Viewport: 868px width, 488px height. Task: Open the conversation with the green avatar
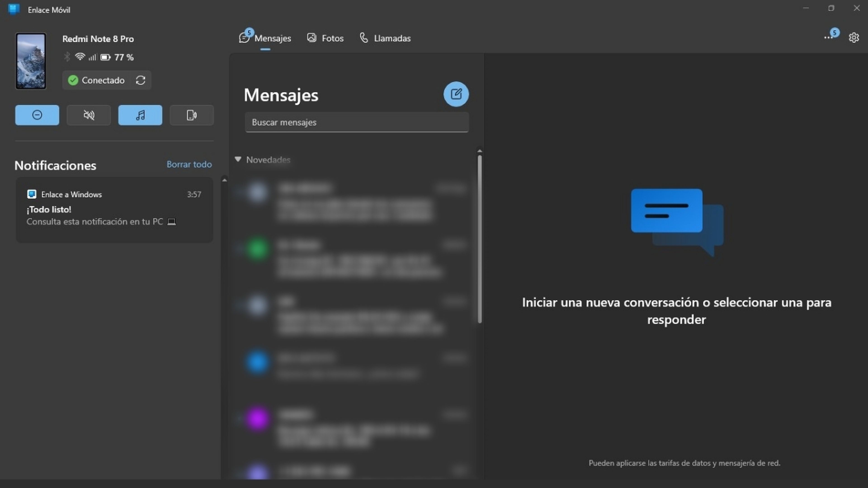point(354,259)
